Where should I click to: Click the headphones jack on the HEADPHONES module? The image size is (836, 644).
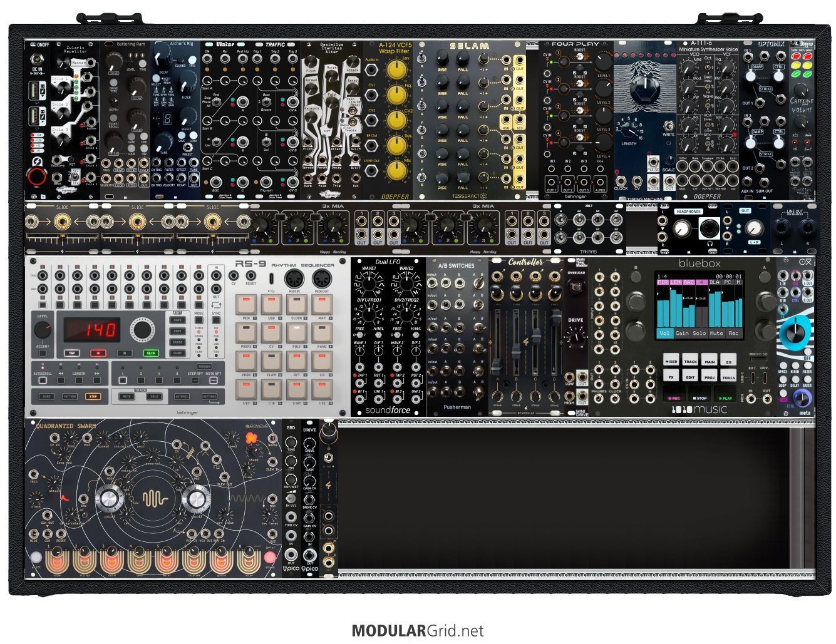tap(710, 228)
